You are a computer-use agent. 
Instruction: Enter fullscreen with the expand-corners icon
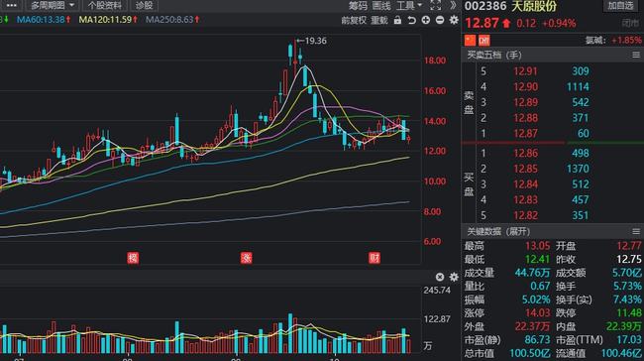(x=435, y=5)
